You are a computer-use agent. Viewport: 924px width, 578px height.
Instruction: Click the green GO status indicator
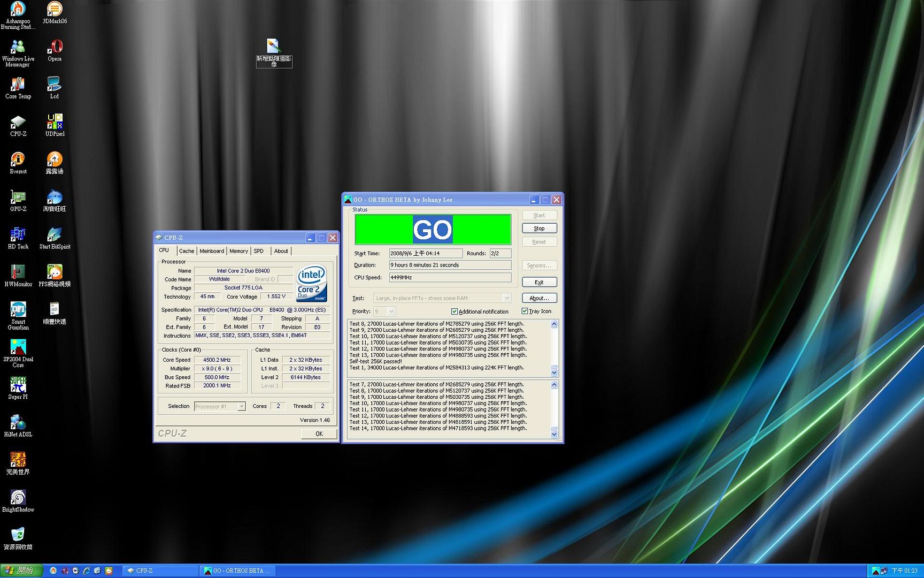(433, 230)
